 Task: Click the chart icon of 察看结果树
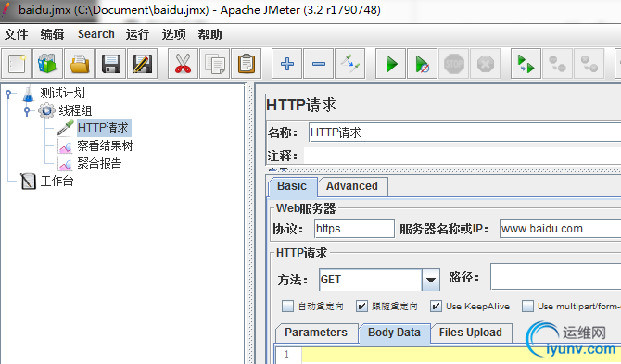tap(66, 145)
